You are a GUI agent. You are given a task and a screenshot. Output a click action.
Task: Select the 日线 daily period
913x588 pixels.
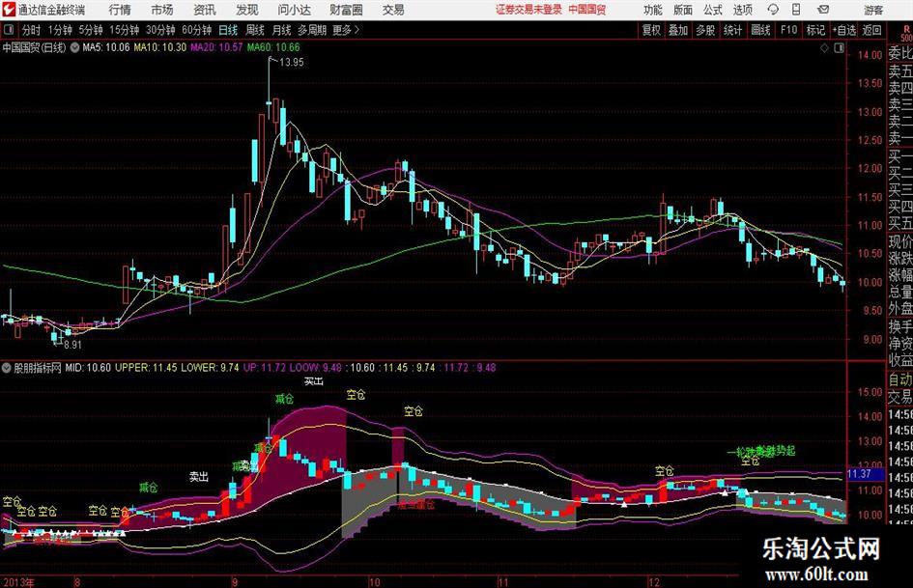click(x=228, y=30)
